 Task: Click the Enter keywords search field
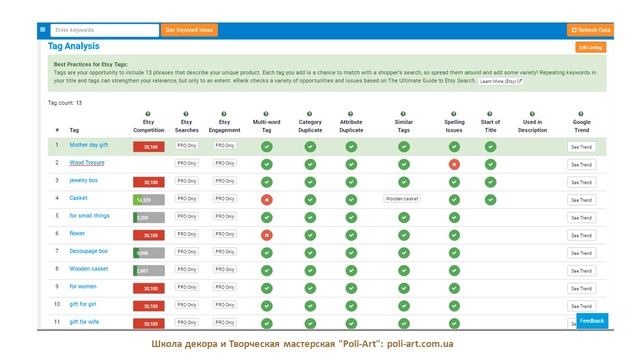point(105,30)
